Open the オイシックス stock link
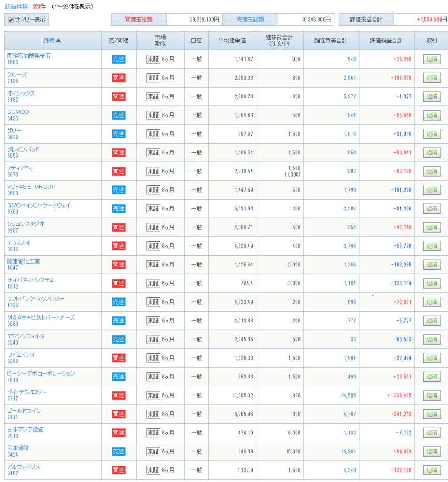Viewport: 448px width, 482px height. [x=21, y=93]
